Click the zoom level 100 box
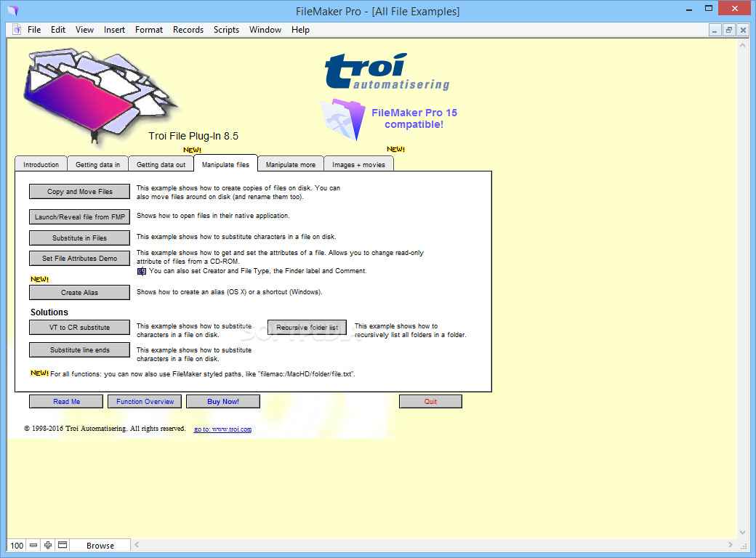Screen dimensions: 756x558 (17, 545)
